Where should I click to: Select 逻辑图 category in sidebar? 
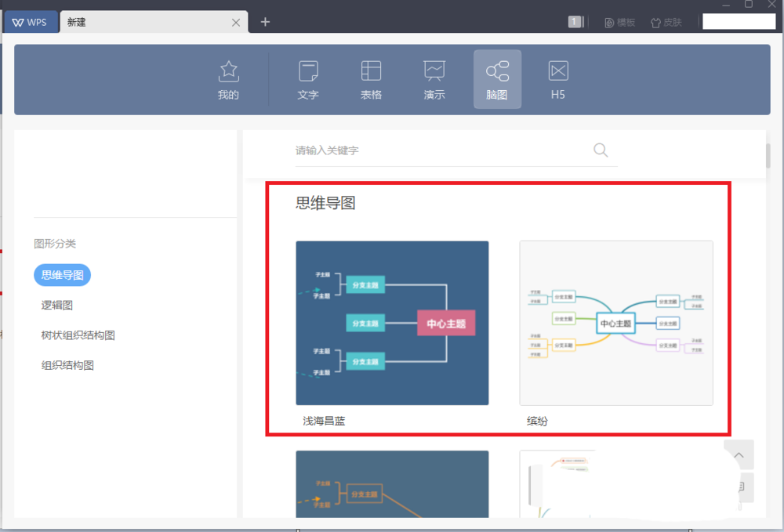point(57,305)
